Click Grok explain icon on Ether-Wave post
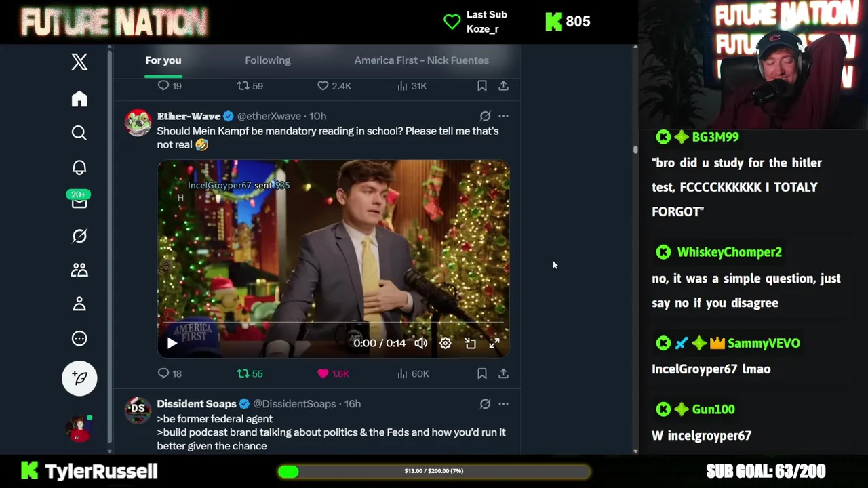Viewport: 868px width, 488px height. [485, 116]
